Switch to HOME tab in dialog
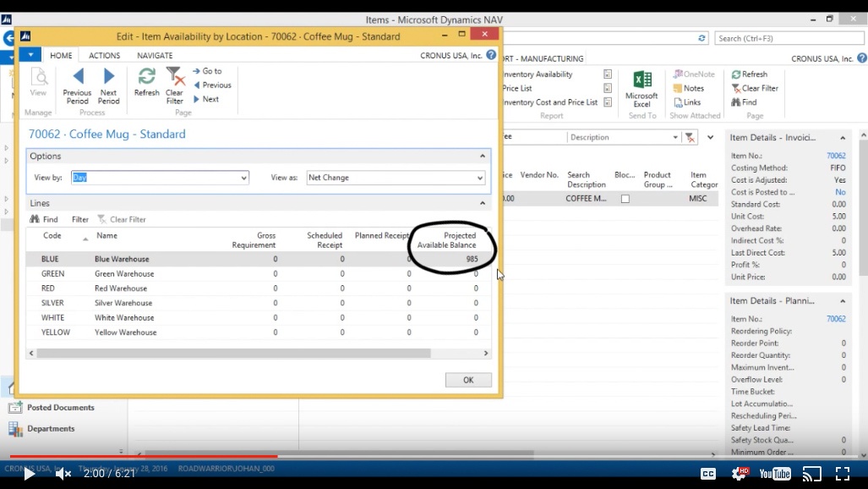This screenshot has width=868, height=489. point(61,56)
